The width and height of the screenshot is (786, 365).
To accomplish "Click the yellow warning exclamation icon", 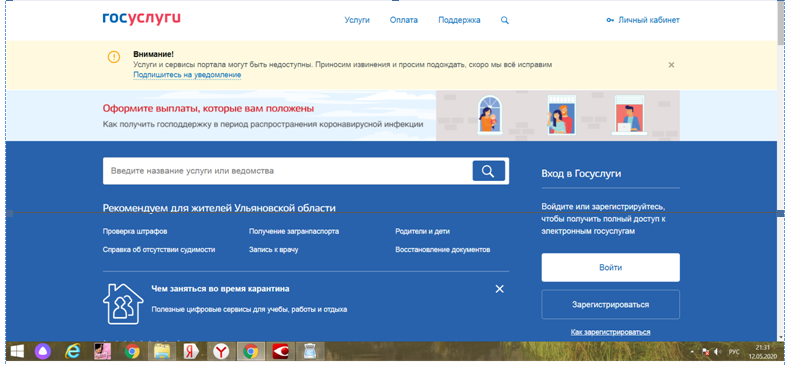I will pyautogui.click(x=114, y=57).
